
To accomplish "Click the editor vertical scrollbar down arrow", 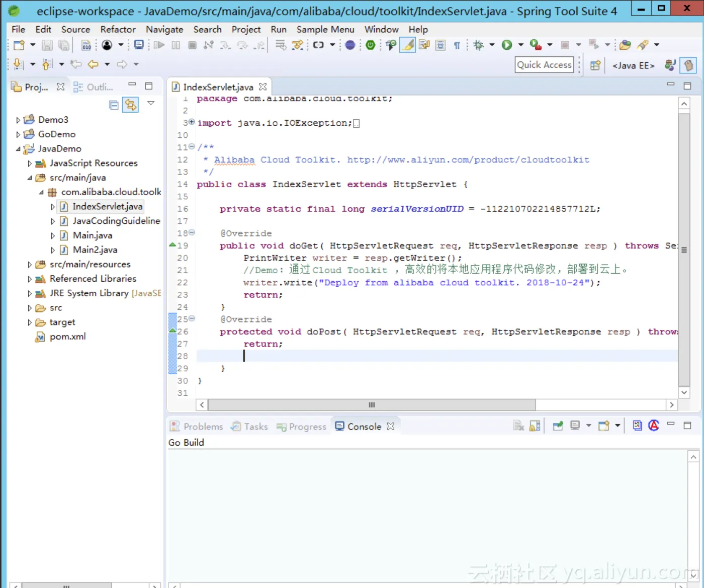I will coord(684,392).
